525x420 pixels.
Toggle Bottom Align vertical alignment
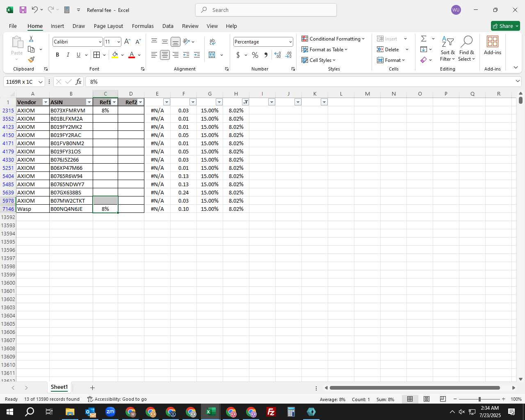click(176, 41)
